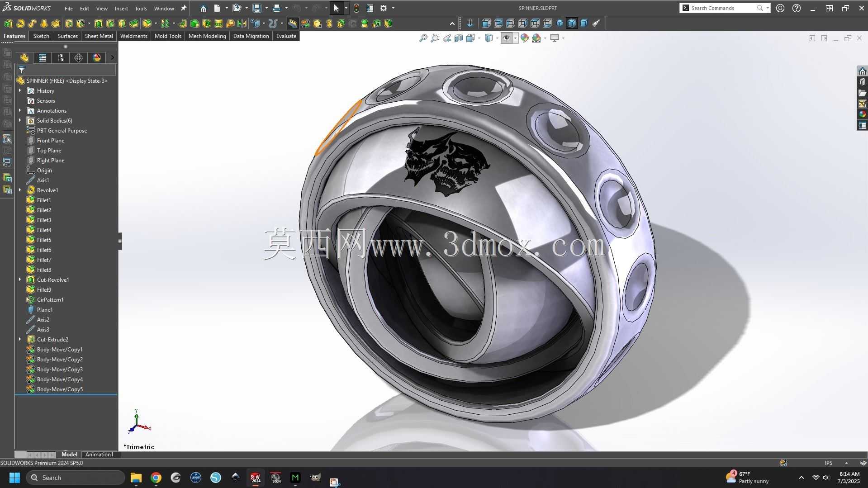Expand the History folder
Image resolution: width=868 pixels, height=488 pixels.
[x=20, y=91]
